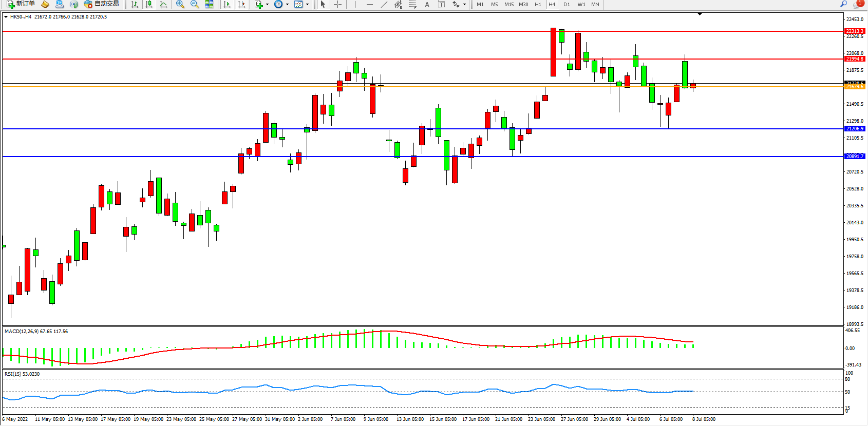Click the red 22313.3 price level label
The width and height of the screenshot is (868, 426).
[855, 31]
